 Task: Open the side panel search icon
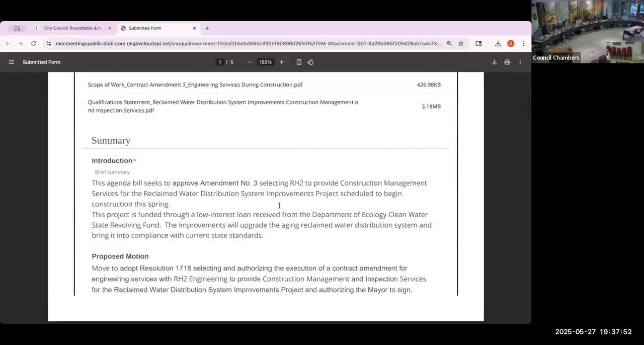[479, 44]
